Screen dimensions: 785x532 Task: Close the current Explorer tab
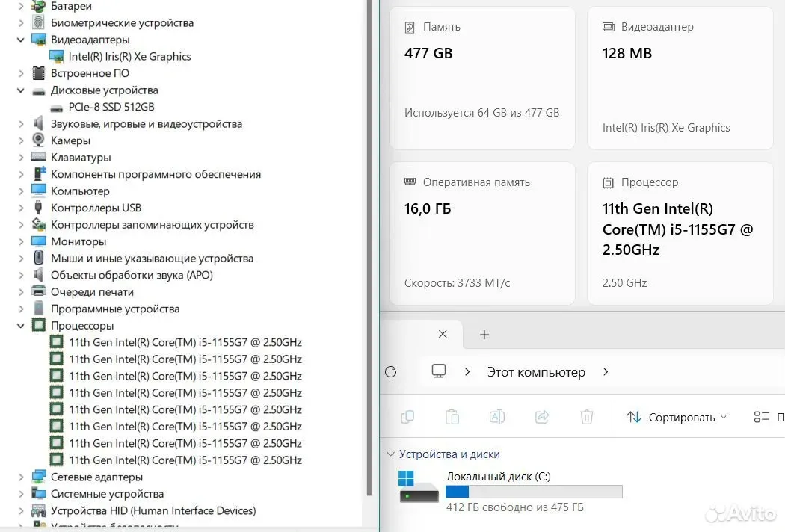pos(443,334)
